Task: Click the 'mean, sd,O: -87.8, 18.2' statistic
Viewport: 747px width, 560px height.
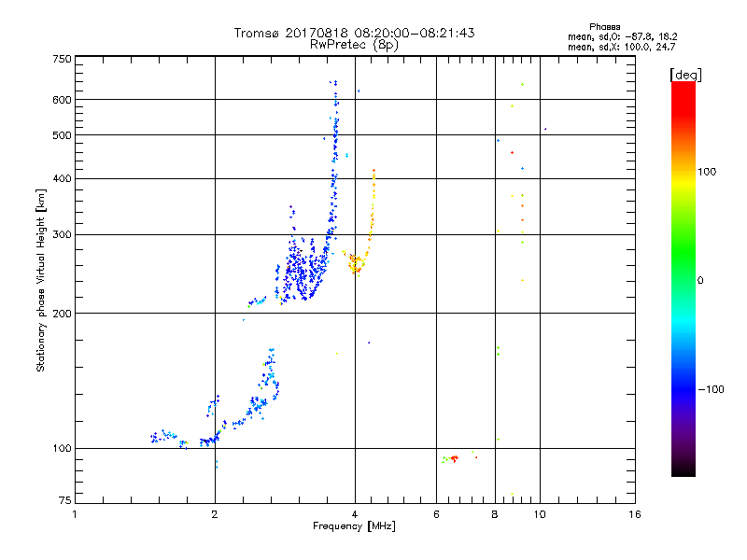Action: pyautogui.click(x=622, y=36)
